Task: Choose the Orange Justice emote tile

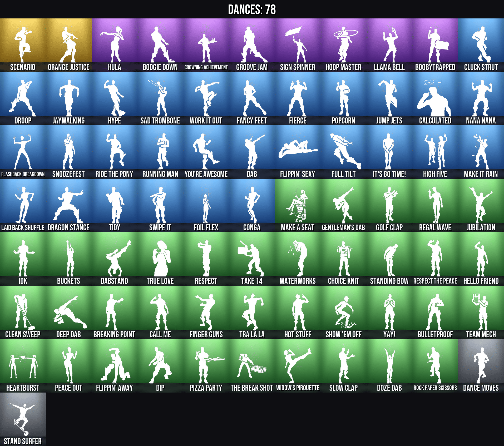Action: (x=69, y=45)
